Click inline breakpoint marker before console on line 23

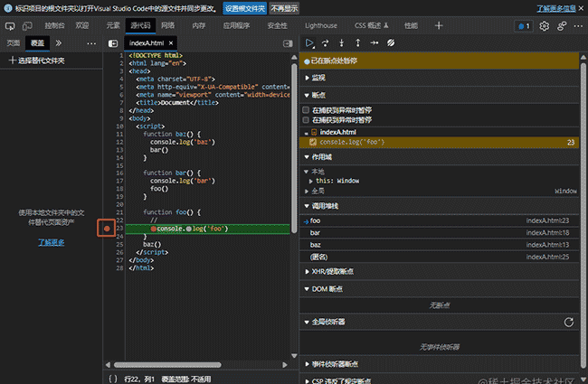click(x=154, y=229)
